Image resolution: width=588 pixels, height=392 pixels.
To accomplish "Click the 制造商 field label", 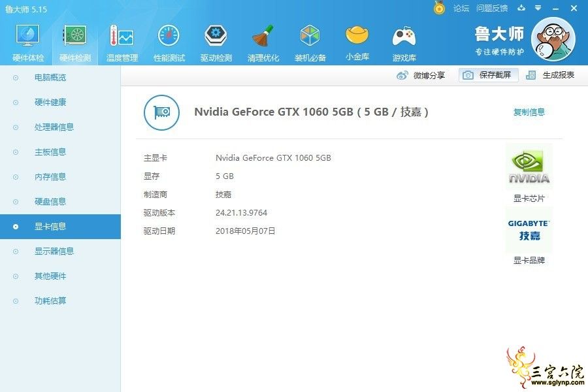I will pyautogui.click(x=155, y=195).
